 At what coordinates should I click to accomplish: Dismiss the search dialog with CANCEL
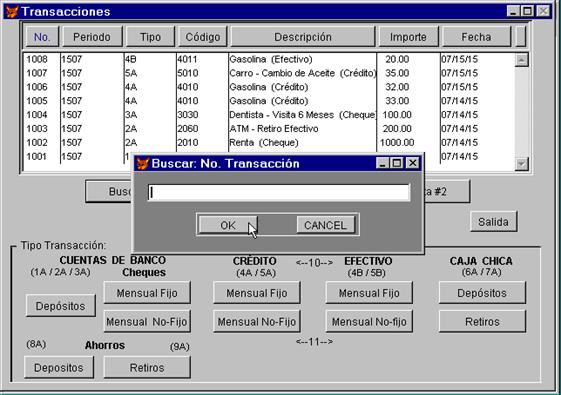click(326, 225)
